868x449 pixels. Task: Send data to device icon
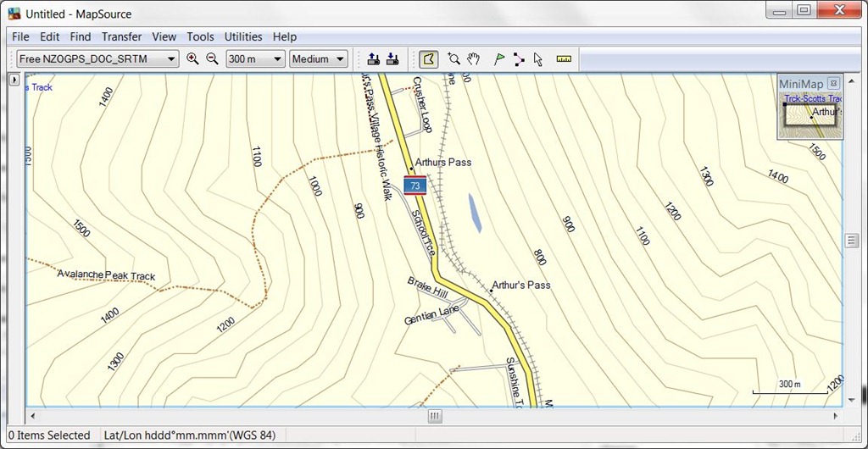point(374,58)
